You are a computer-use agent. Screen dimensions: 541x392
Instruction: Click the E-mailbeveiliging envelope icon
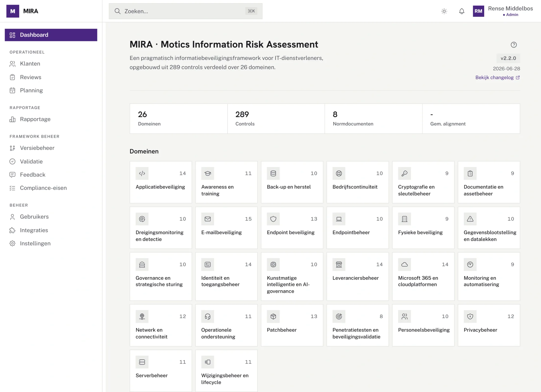tap(208, 219)
